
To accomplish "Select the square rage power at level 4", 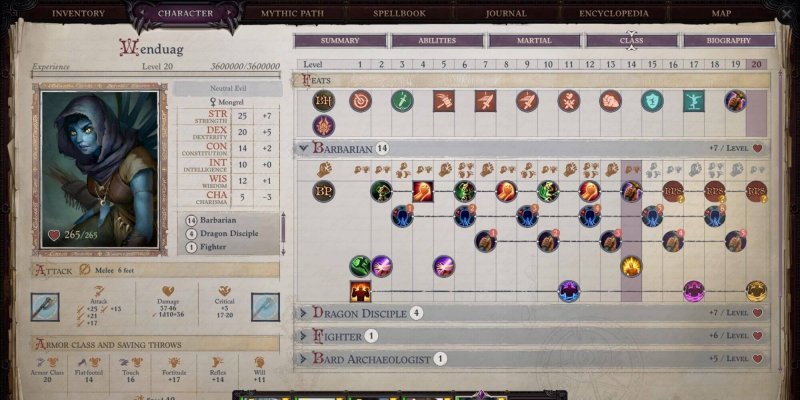I will [x=423, y=191].
